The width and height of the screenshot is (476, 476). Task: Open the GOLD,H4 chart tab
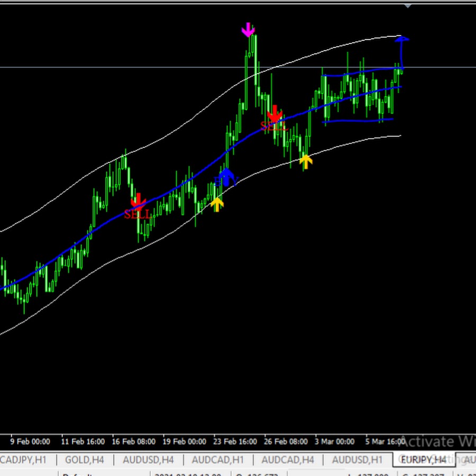85,460
